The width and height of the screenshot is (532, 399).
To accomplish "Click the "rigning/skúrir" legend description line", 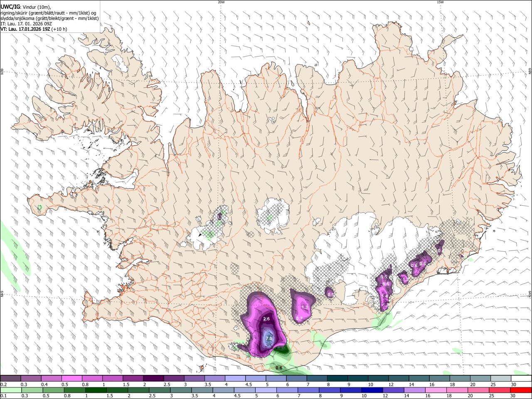I will point(48,12).
